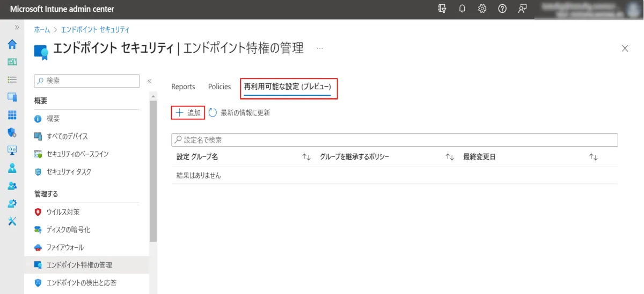This screenshot has width=644, height=294.
Task: Open All services list icon
Action: (12, 79)
